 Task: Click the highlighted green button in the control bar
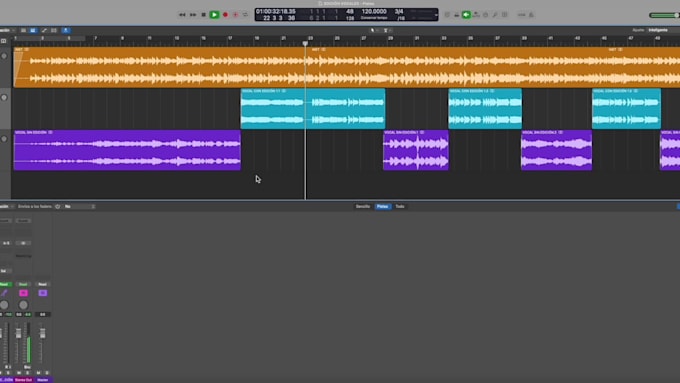[466, 15]
